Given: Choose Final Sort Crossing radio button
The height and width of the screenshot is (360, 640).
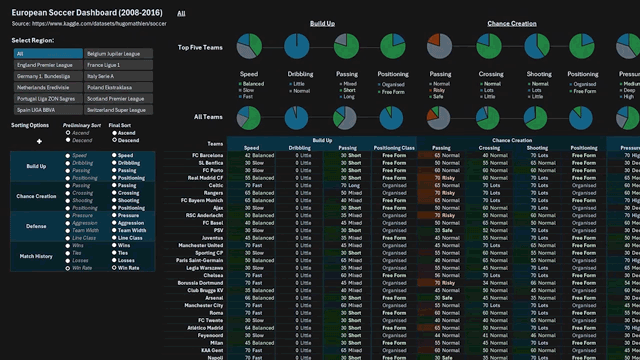Looking at the screenshot, I should click(114, 193).
